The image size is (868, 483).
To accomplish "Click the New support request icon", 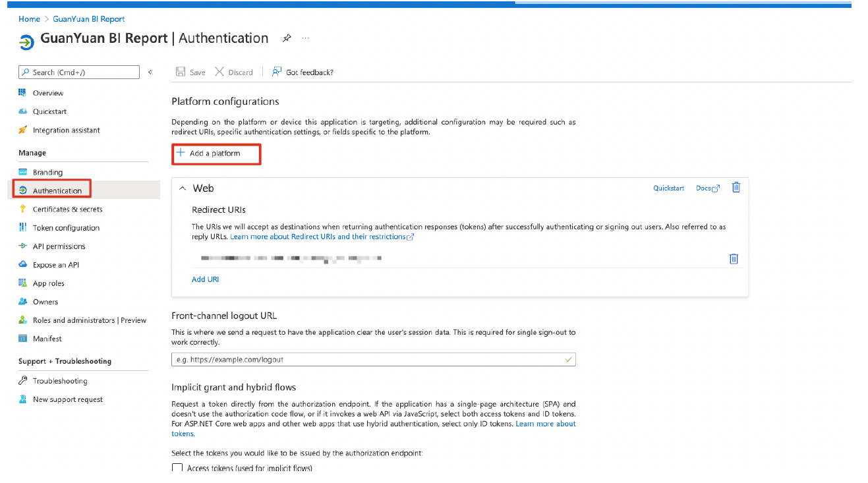I will 22,399.
